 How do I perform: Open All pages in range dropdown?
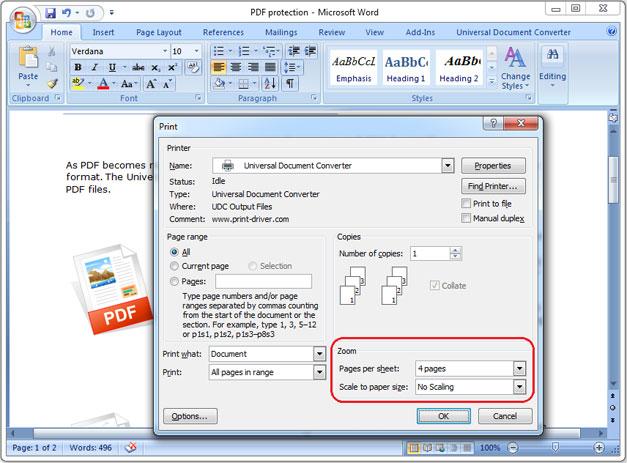click(319, 372)
